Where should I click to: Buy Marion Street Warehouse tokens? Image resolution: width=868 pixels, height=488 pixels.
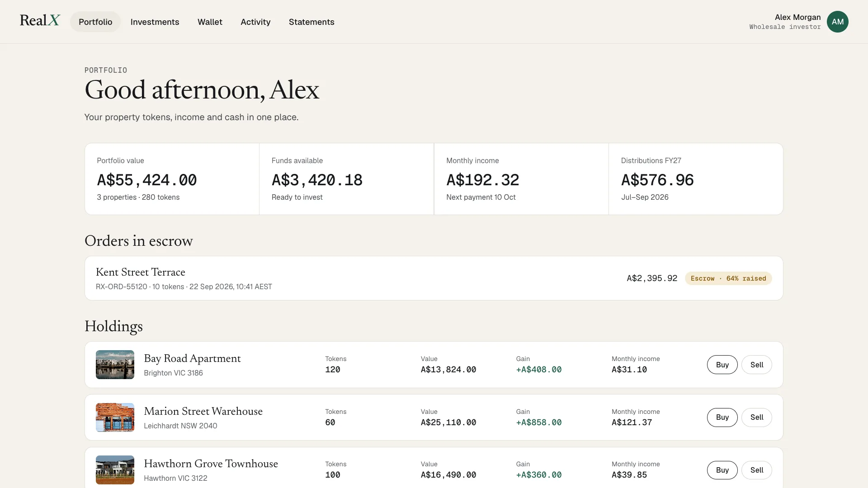tap(722, 417)
